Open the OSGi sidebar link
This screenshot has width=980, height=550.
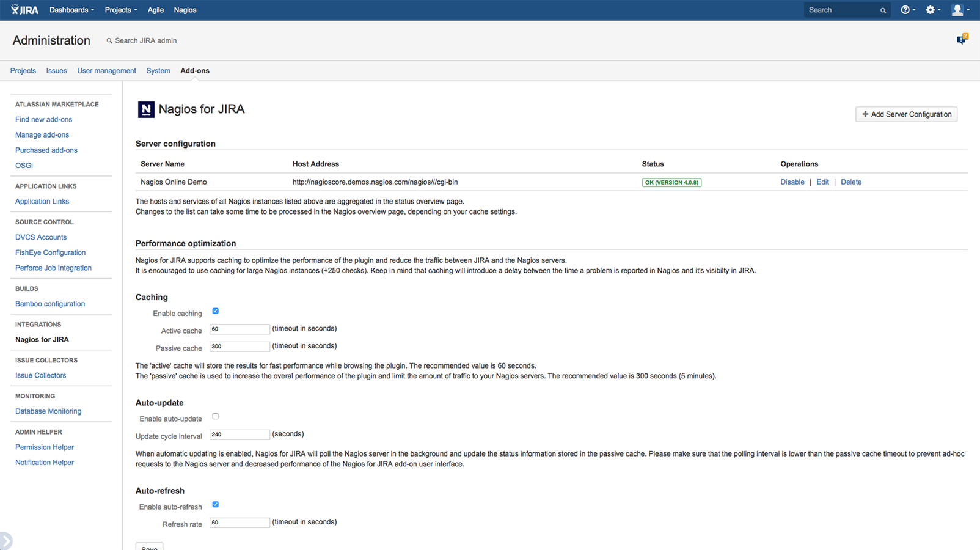[x=24, y=166]
